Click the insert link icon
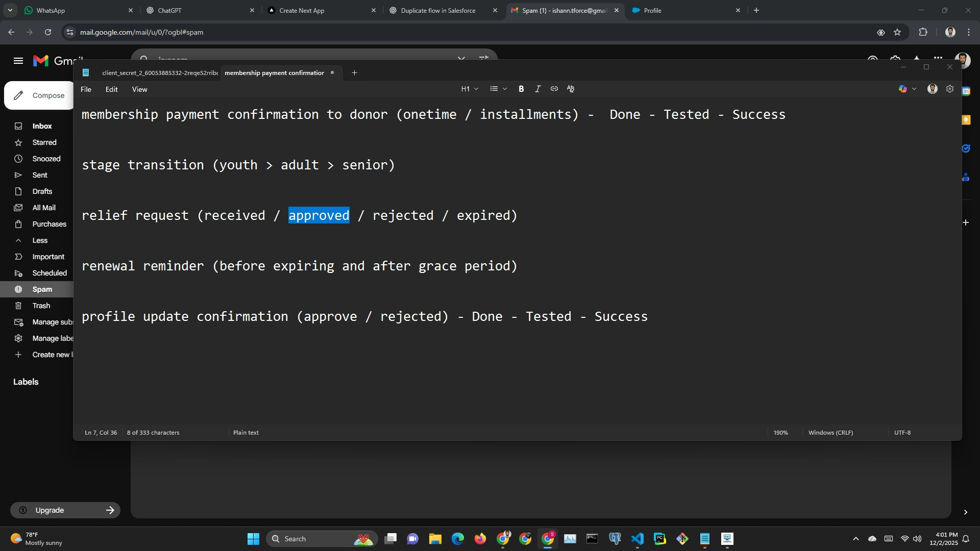980x551 pixels. click(554, 89)
